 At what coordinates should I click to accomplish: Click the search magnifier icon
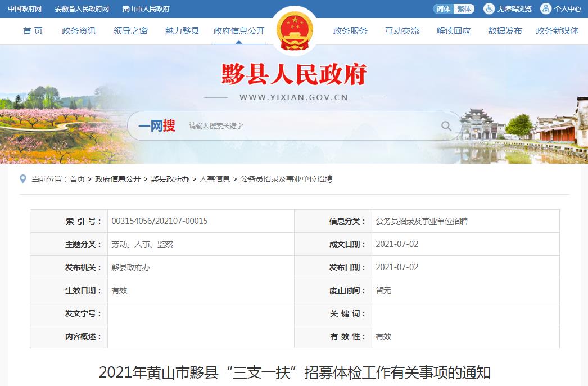pos(446,126)
